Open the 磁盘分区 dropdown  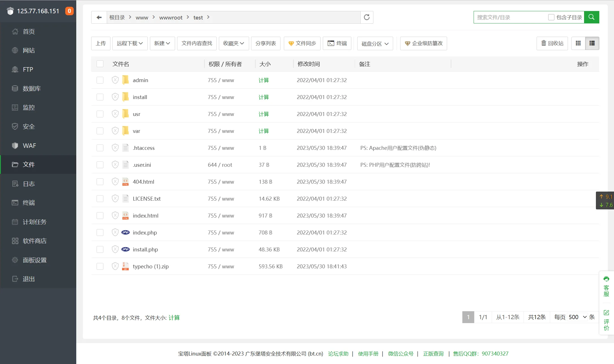[x=375, y=44]
